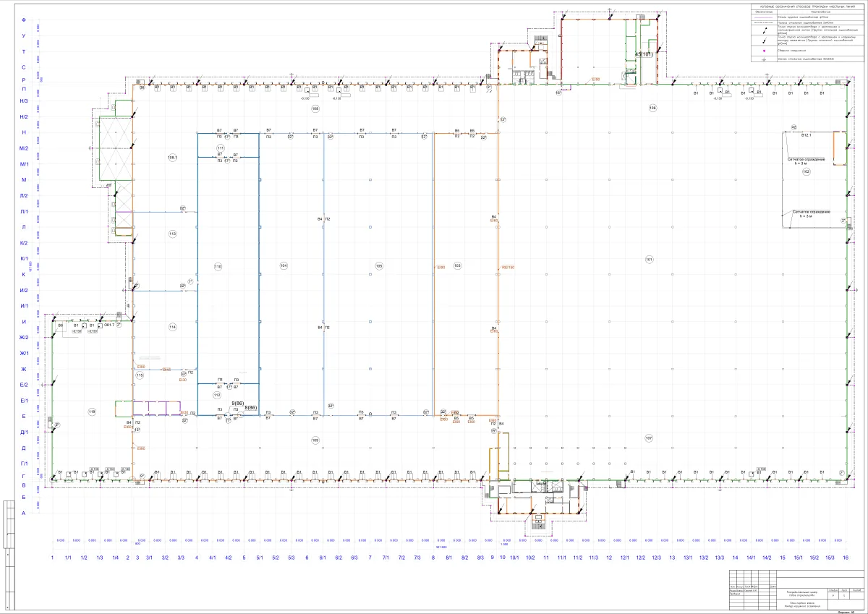The image size is (868, 614).
Task: Click grid axis label М/2
Action: [24, 148]
